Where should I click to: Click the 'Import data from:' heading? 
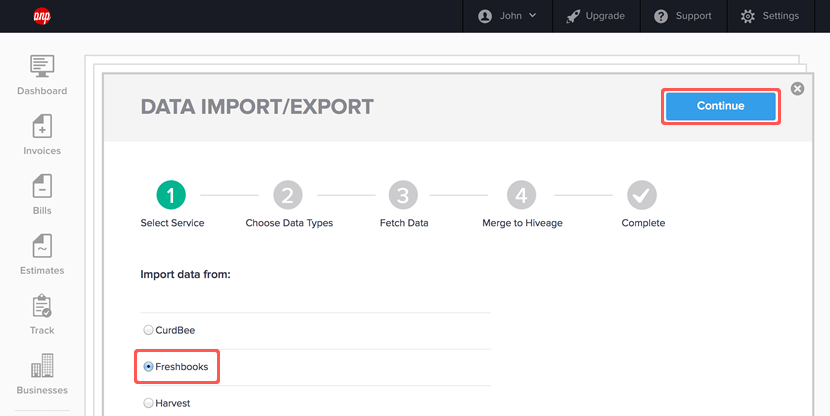(x=185, y=275)
